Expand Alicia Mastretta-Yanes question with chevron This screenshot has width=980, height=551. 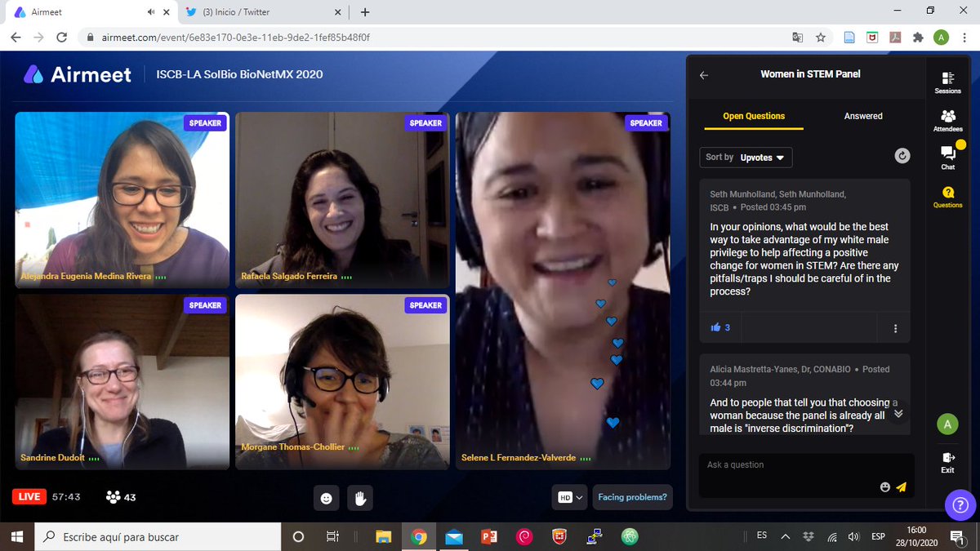pyautogui.click(x=898, y=414)
